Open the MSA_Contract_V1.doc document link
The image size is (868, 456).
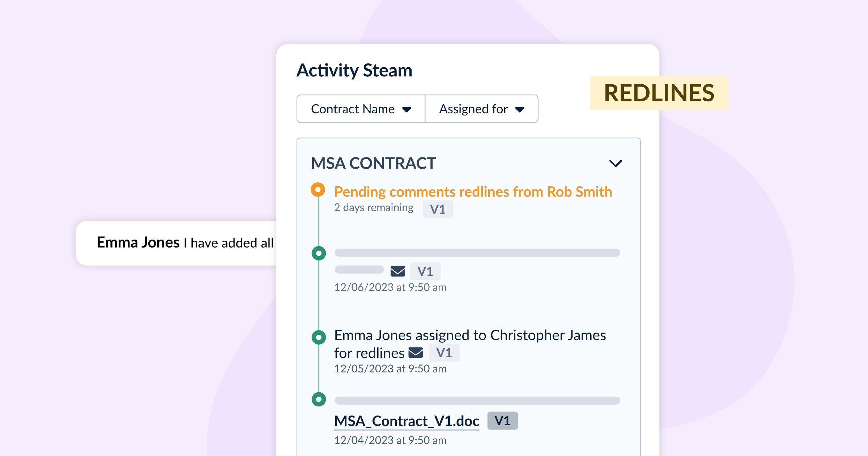[x=406, y=421]
